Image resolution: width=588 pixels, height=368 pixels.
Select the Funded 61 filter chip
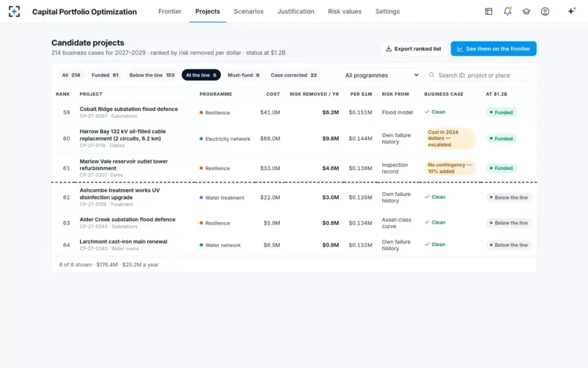(x=105, y=75)
